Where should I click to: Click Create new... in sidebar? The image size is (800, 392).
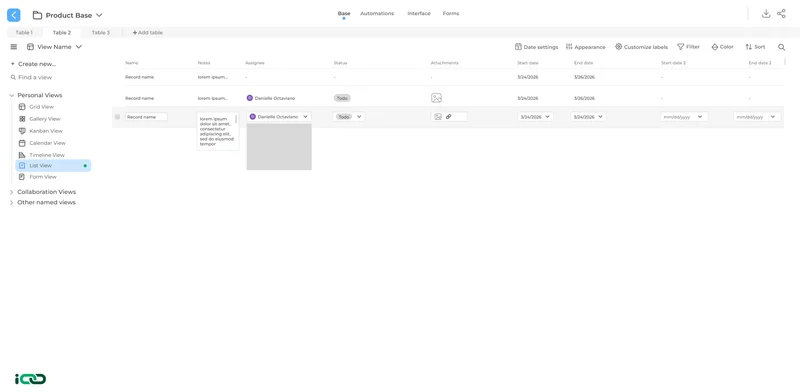click(34, 64)
